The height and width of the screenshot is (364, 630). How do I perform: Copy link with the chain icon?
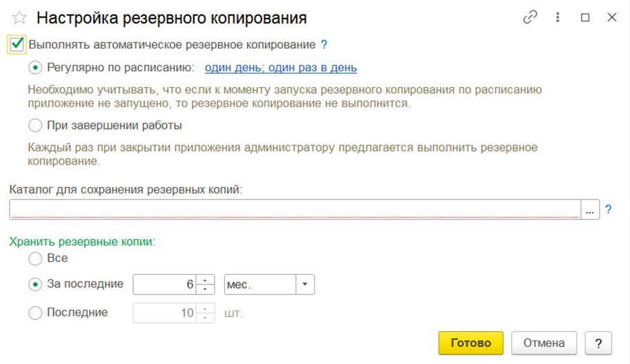point(530,17)
